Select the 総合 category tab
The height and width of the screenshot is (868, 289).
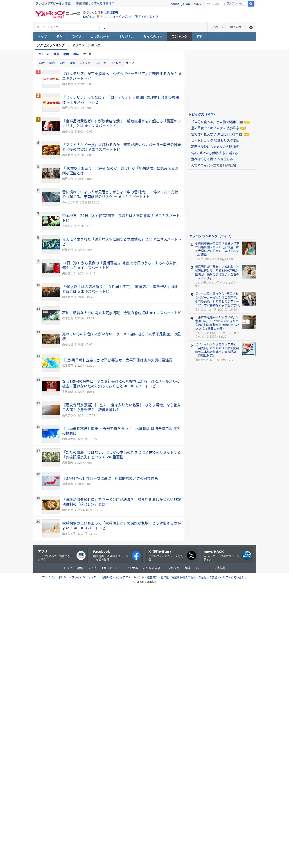42,63
